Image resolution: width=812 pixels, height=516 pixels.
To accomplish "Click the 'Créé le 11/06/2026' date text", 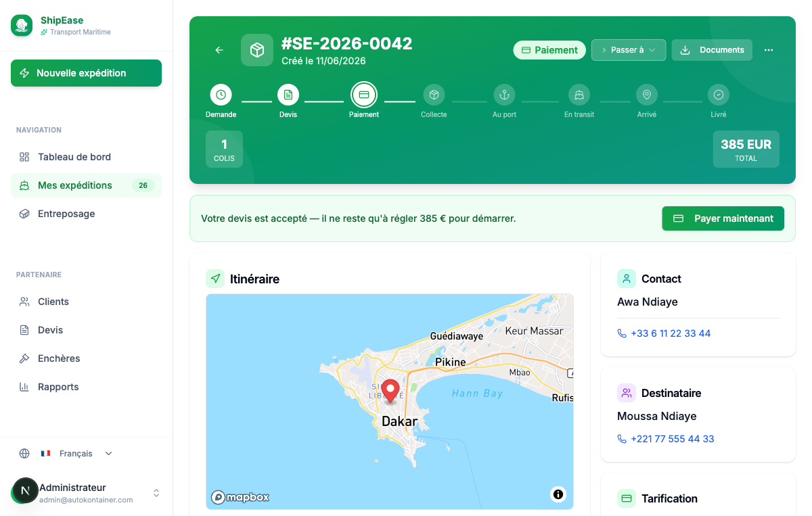I will pos(323,61).
